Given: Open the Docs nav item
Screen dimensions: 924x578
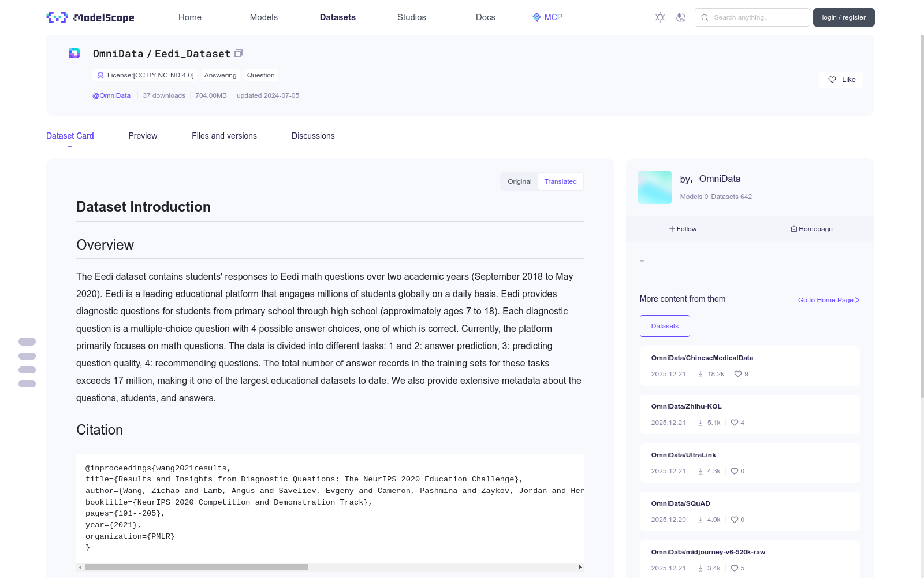Looking at the screenshot, I should coord(486,17).
